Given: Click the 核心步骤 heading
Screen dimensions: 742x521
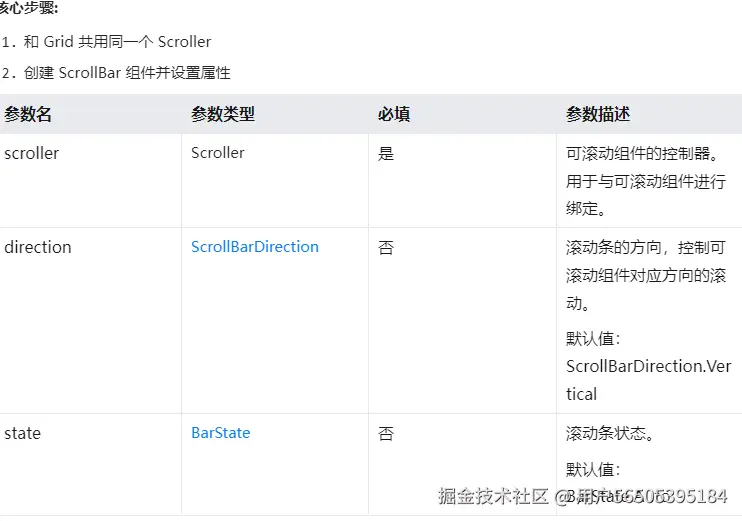Looking at the screenshot, I should (x=28, y=9).
